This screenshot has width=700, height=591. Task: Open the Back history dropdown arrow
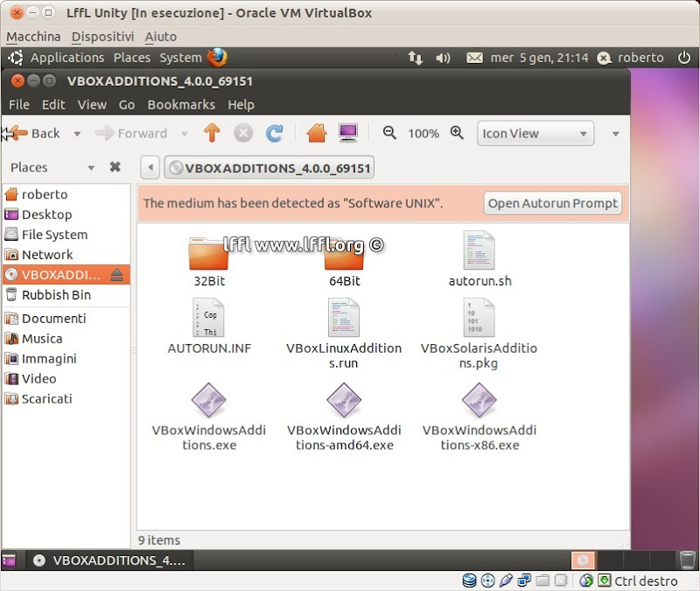[x=77, y=134]
